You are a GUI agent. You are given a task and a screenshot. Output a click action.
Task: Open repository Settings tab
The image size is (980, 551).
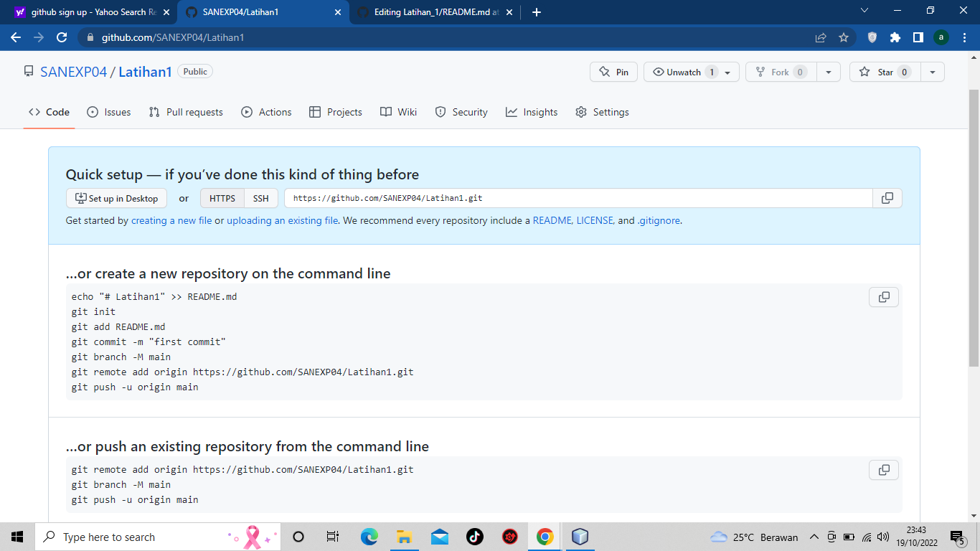pyautogui.click(x=602, y=112)
